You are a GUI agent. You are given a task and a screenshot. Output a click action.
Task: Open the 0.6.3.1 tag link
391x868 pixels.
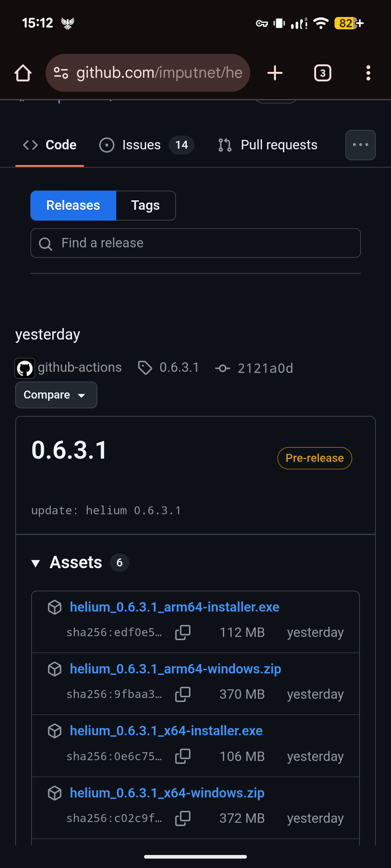click(x=179, y=367)
